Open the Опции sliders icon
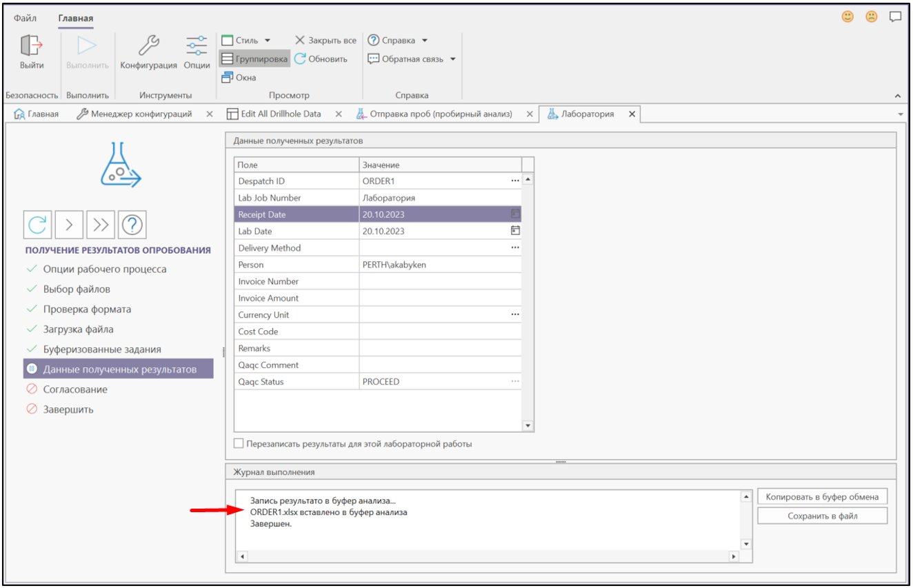 pos(197,46)
